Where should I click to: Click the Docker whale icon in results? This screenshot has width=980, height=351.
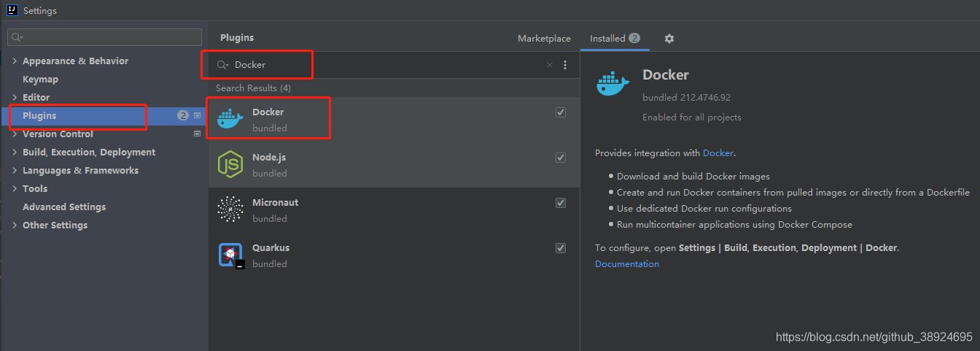point(230,119)
